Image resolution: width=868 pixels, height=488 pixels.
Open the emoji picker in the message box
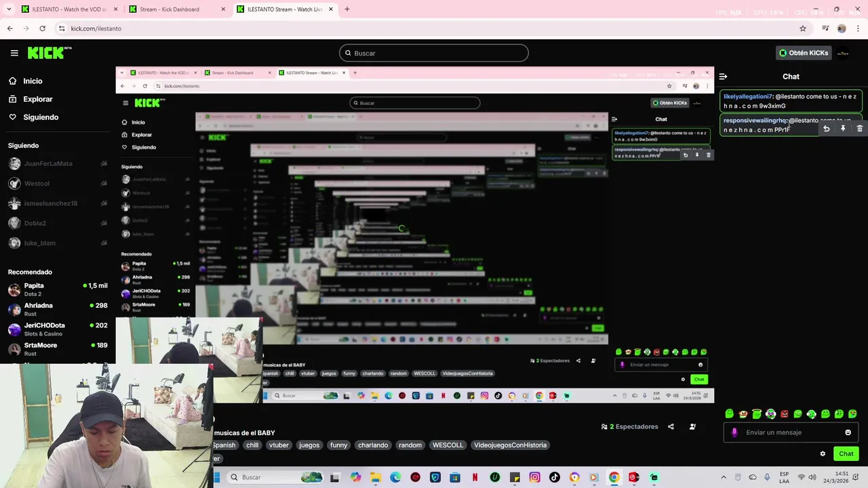848,432
